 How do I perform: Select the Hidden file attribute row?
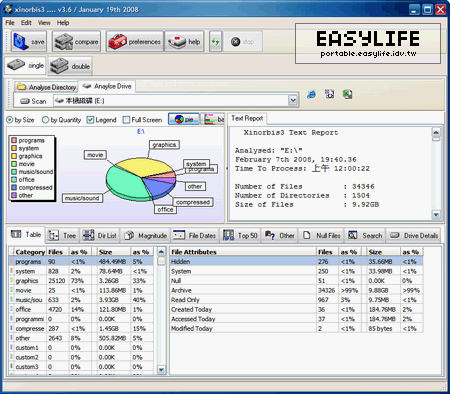pos(297,262)
